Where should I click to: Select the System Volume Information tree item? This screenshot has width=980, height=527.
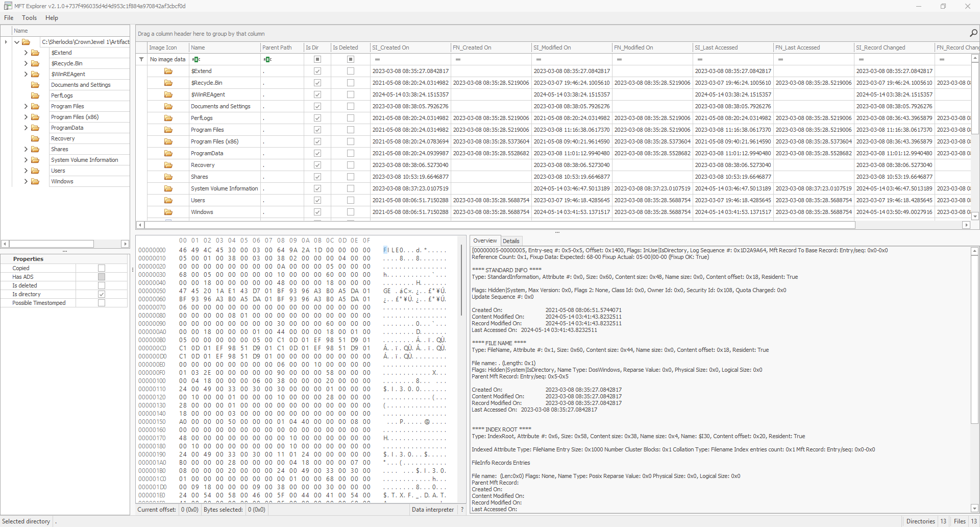[x=85, y=160]
